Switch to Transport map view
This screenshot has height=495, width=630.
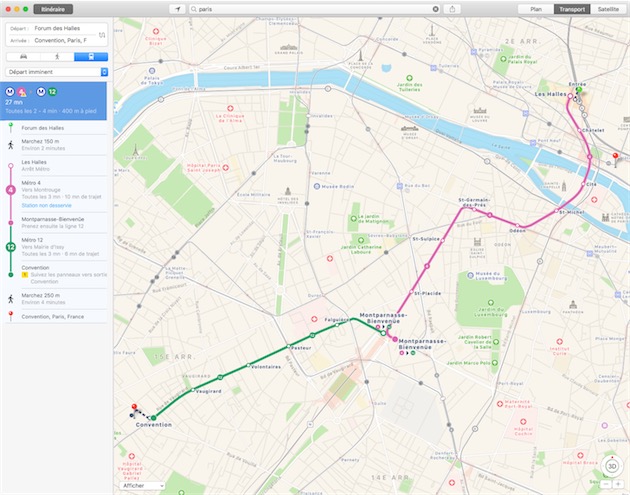[x=572, y=9]
